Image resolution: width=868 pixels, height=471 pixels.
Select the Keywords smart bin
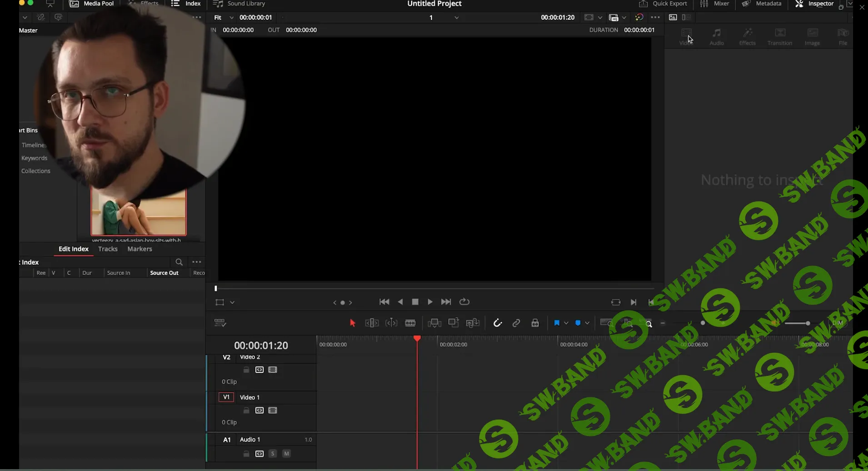pos(34,158)
